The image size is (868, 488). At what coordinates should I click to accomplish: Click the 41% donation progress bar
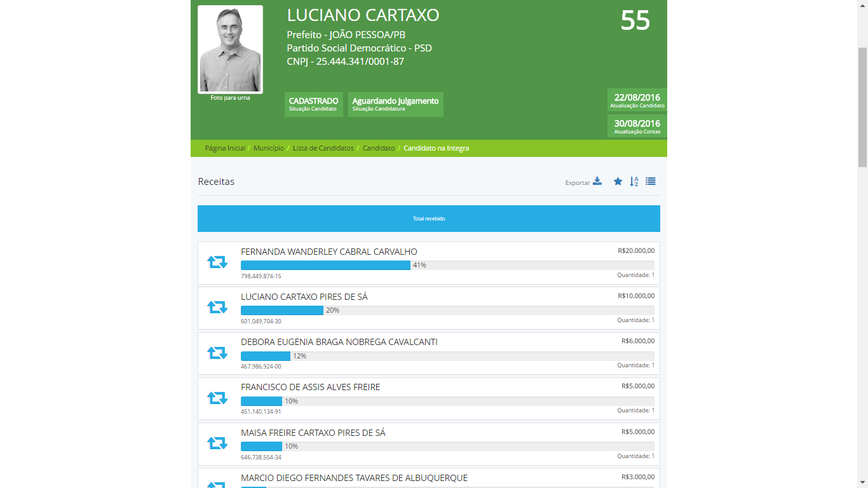tap(325, 266)
